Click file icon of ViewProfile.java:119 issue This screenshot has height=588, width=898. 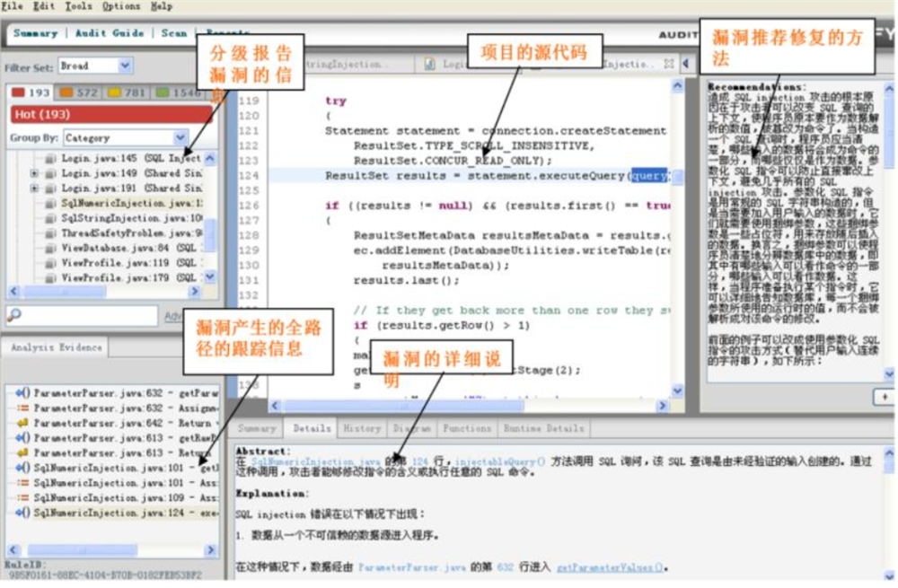tap(50, 263)
